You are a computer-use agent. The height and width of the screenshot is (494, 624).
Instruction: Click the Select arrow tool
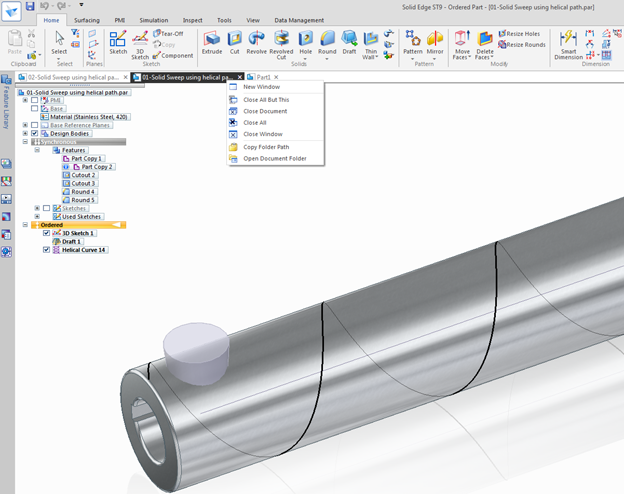point(59,43)
